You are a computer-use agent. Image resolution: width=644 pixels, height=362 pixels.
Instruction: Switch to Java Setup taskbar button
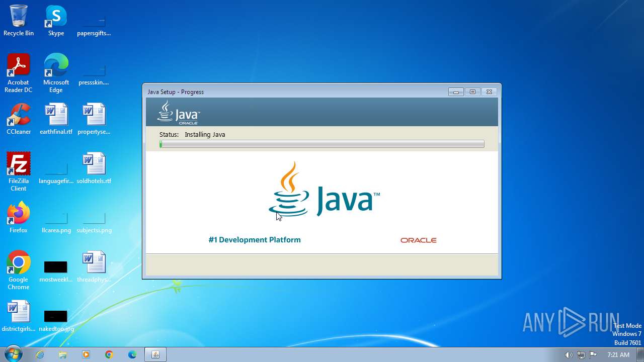(155, 354)
